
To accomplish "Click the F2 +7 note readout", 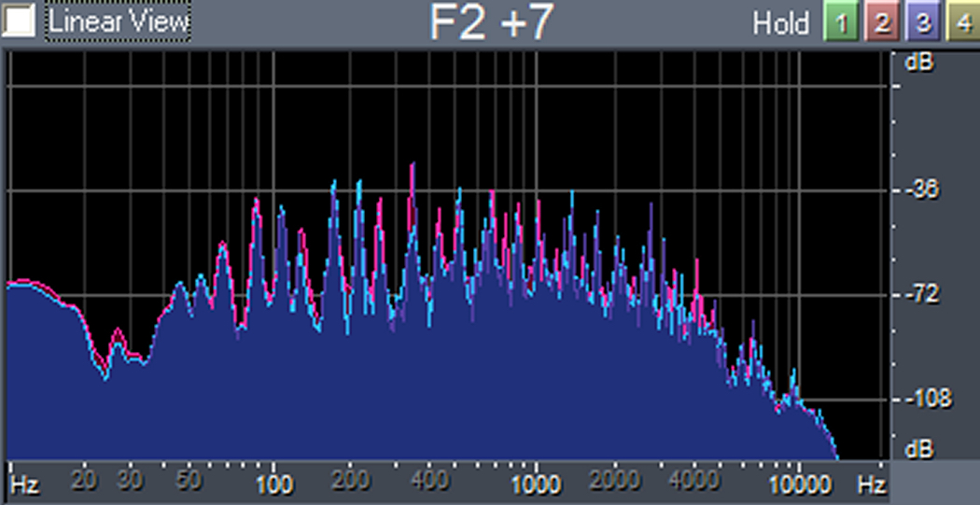I will click(x=491, y=22).
